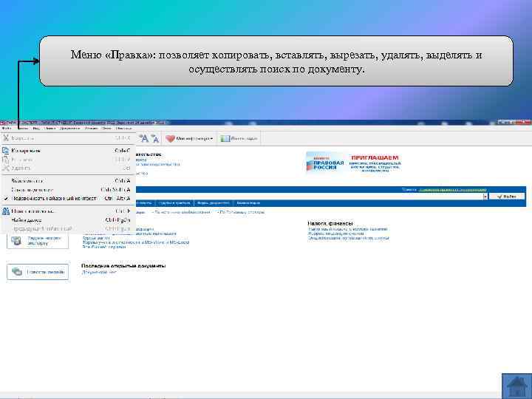Click the X icon next to Удалить

pos(6,168)
